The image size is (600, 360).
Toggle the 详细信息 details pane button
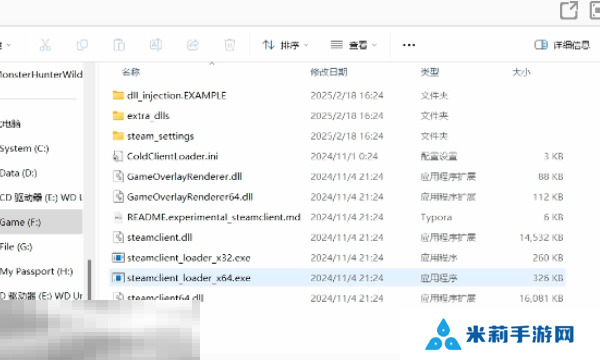click(x=562, y=45)
